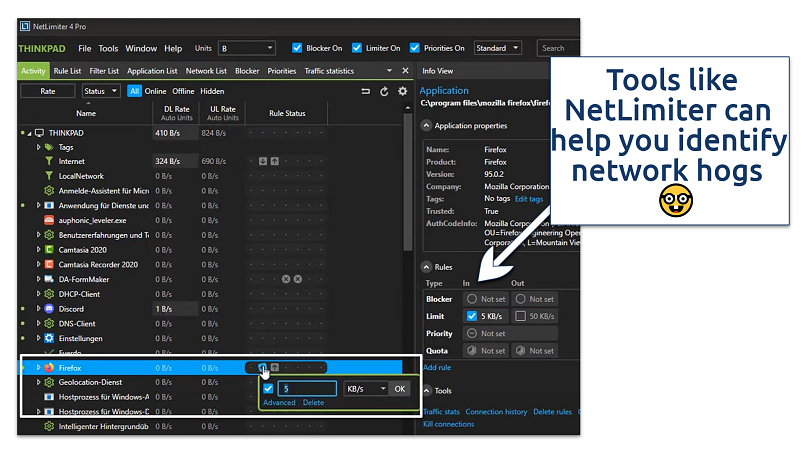Screen dimensions: 806x453
Task: Click the Camtasia 2020 app icon
Action: 49,249
